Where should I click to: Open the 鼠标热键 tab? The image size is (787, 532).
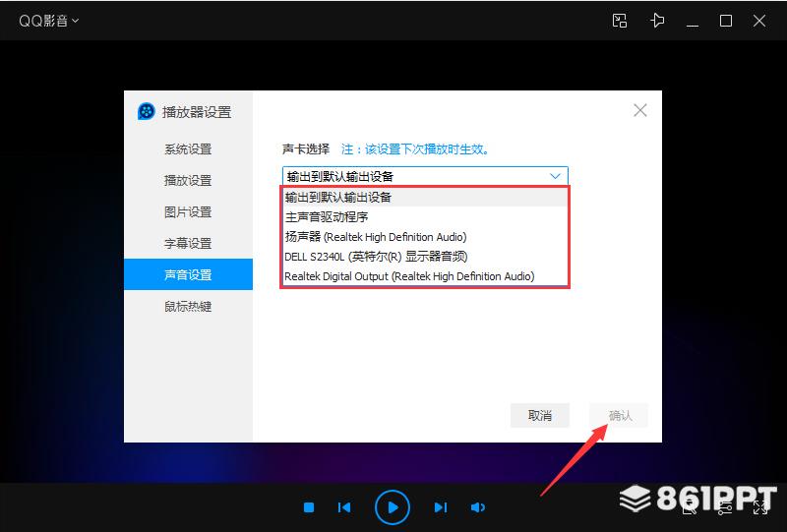click(x=188, y=306)
